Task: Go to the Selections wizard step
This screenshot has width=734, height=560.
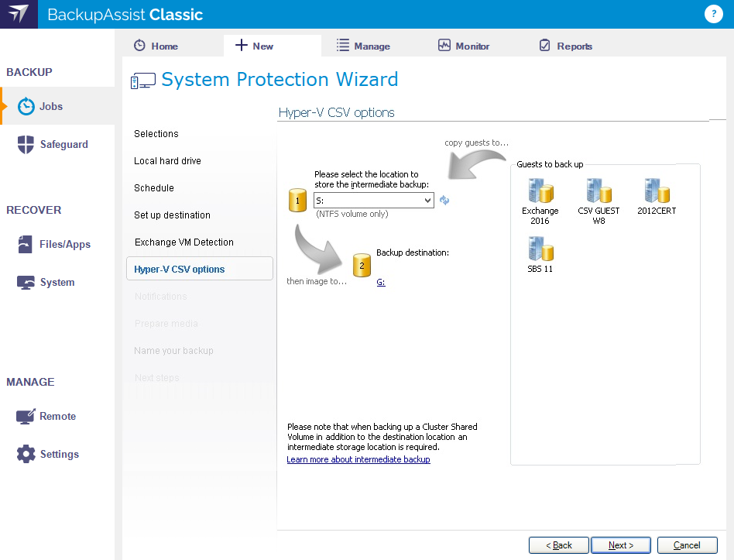Action: pyautogui.click(x=156, y=134)
